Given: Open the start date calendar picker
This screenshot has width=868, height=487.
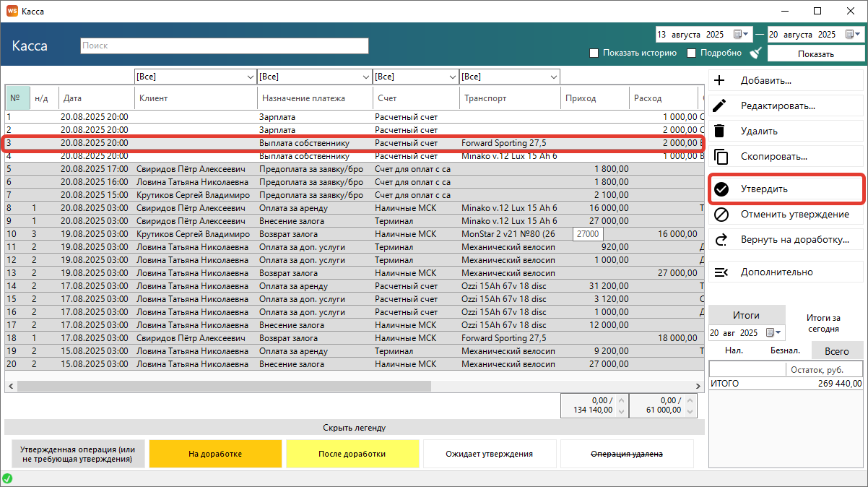Looking at the screenshot, I should (x=739, y=34).
